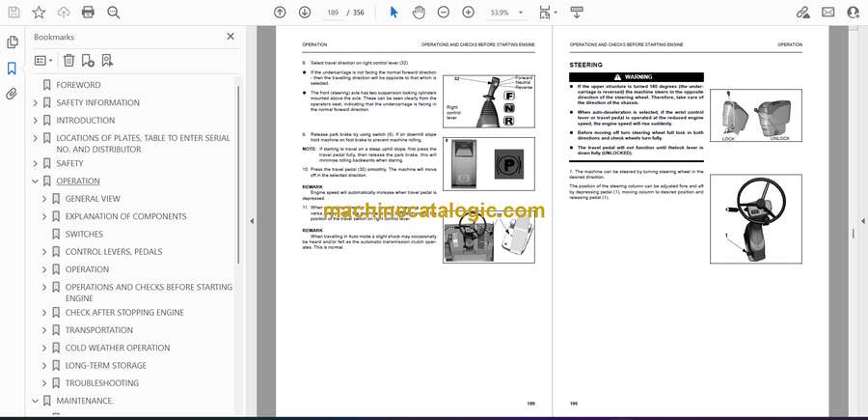The height and width of the screenshot is (420, 868).
Task: Jump to the SAFETY INFORMATION bookmark text
Action: click(98, 102)
